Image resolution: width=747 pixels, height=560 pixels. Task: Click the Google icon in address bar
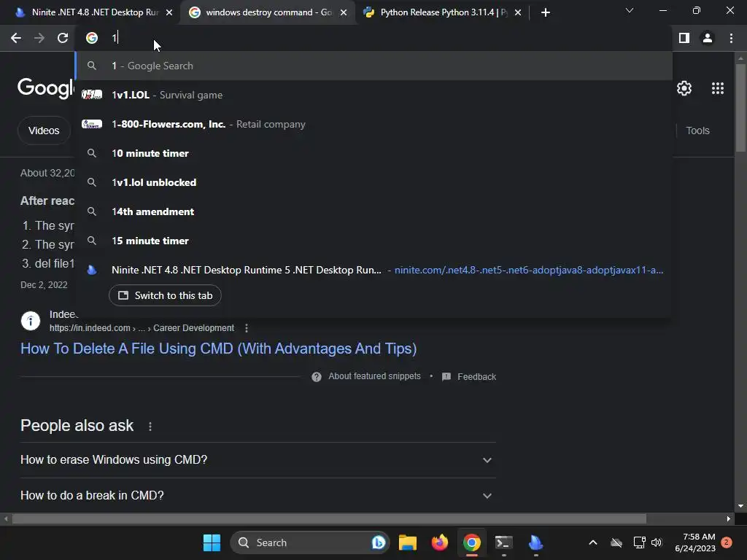(x=92, y=38)
